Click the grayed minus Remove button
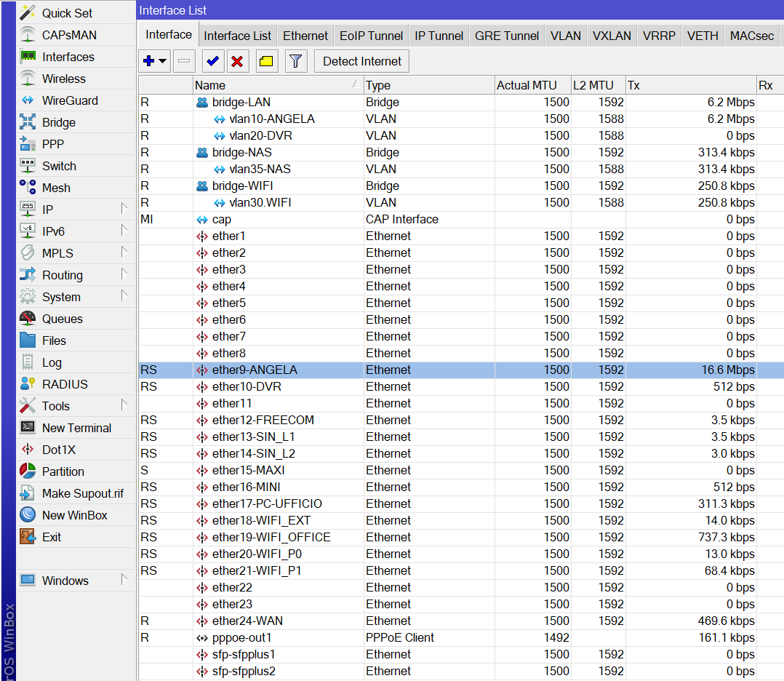Image resolution: width=784 pixels, height=681 pixels. [x=184, y=61]
